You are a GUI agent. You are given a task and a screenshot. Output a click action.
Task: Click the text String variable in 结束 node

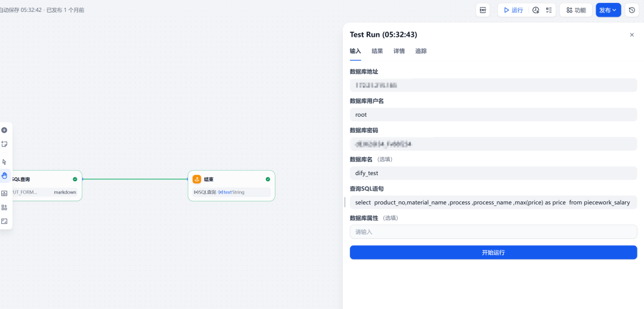click(x=231, y=192)
